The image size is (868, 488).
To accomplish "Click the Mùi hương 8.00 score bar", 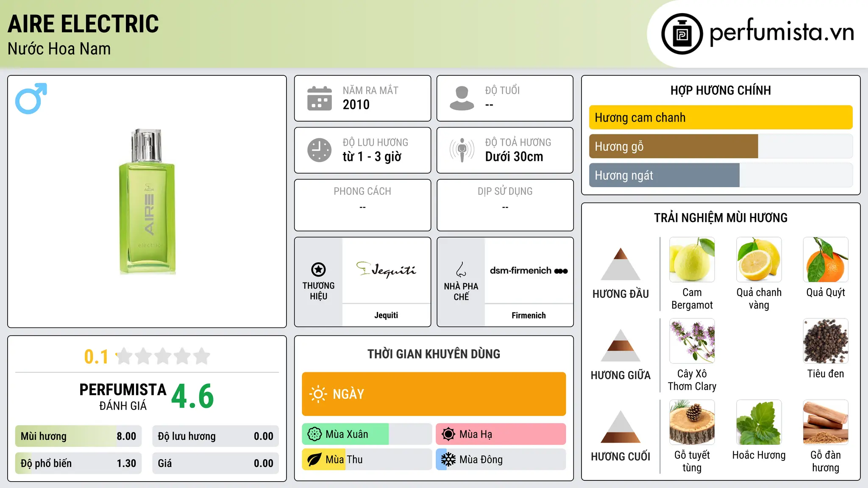I will point(78,436).
